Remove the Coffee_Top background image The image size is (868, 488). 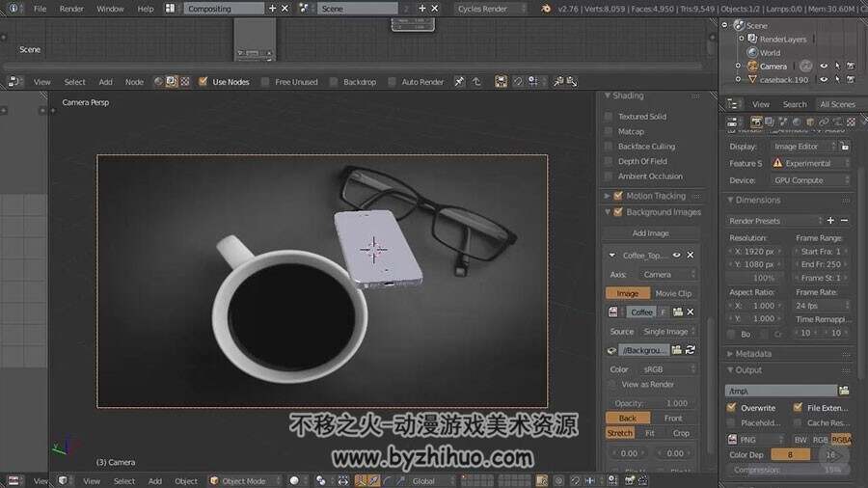coord(691,255)
